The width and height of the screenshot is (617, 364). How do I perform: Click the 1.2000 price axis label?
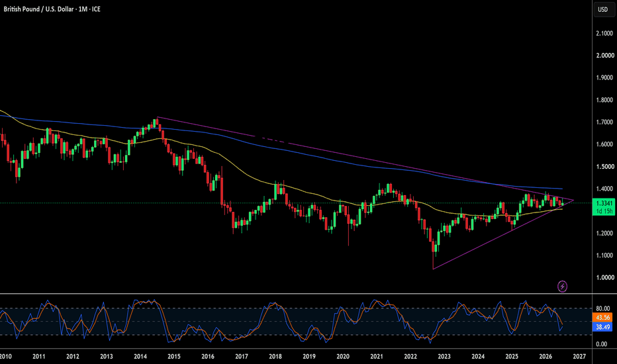[x=605, y=233]
